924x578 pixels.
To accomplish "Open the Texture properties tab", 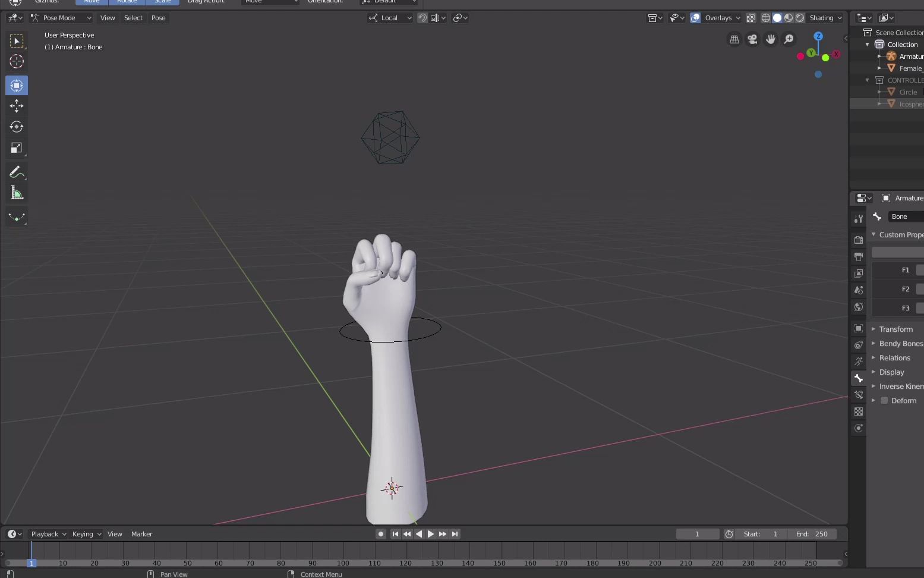I will (x=859, y=411).
